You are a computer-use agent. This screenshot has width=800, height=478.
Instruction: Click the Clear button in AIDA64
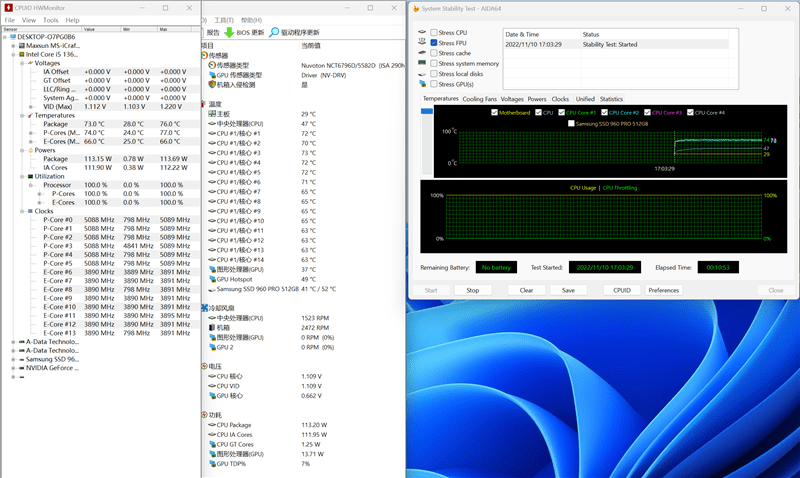pos(526,290)
